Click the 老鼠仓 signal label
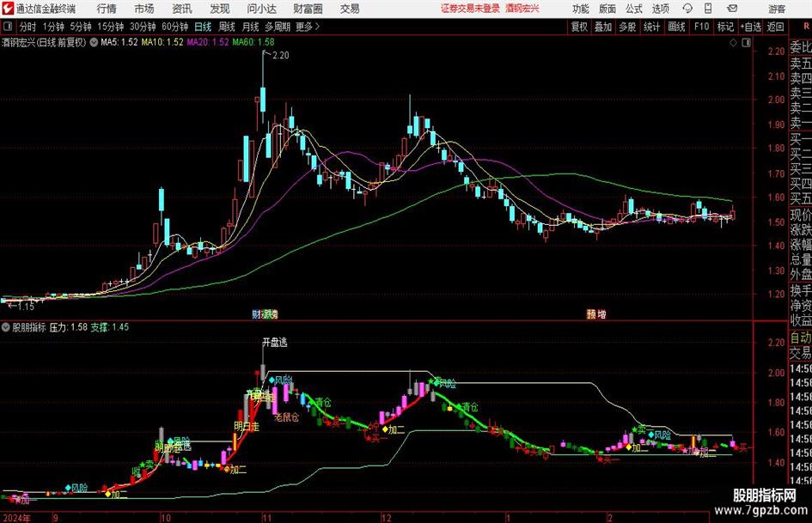The image size is (812, 523). (286, 417)
